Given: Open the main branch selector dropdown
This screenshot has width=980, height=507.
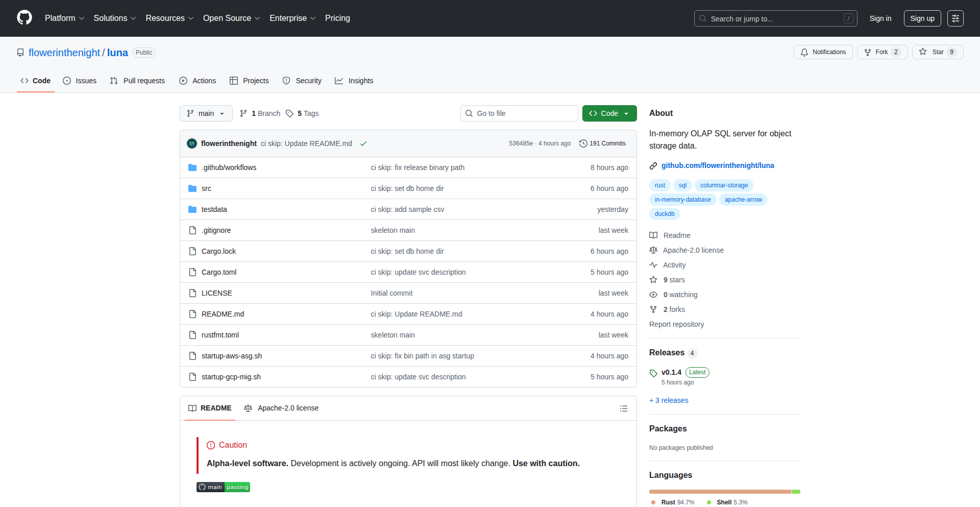Looking at the screenshot, I should [206, 113].
